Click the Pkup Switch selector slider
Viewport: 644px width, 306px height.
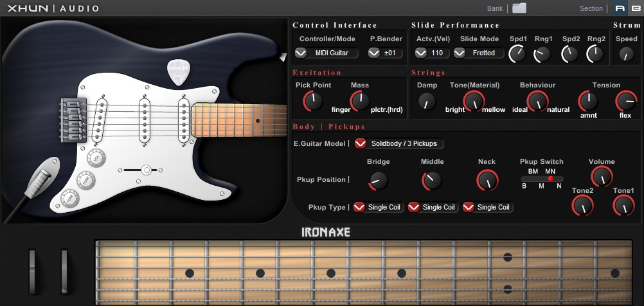pyautogui.click(x=542, y=179)
